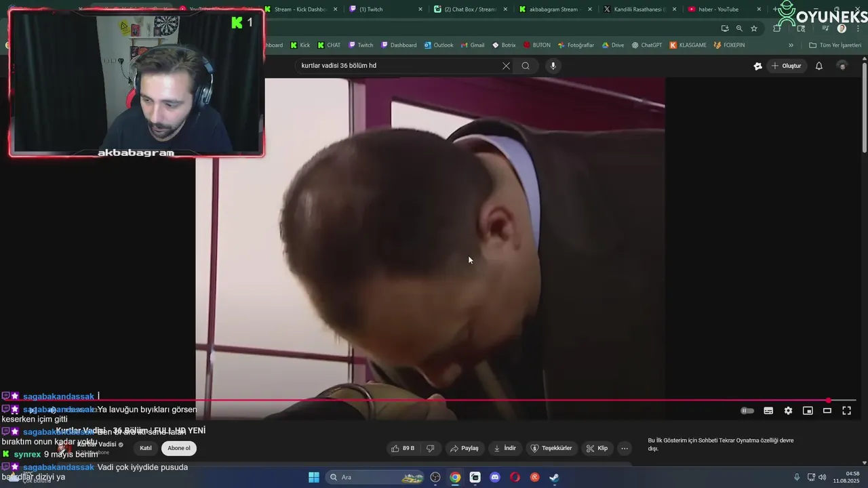Expand hidden bookmarks chevron

tap(791, 45)
